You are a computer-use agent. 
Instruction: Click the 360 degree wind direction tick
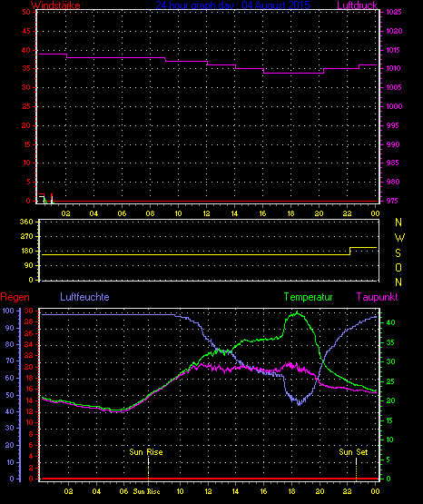(26, 222)
